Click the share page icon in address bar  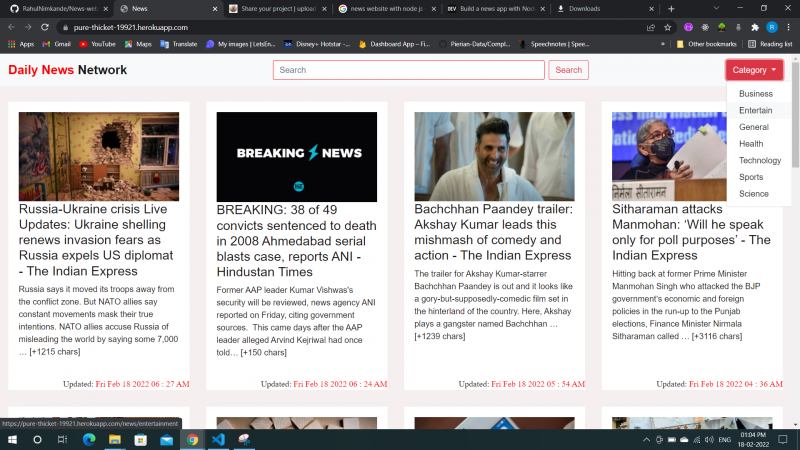(651, 28)
